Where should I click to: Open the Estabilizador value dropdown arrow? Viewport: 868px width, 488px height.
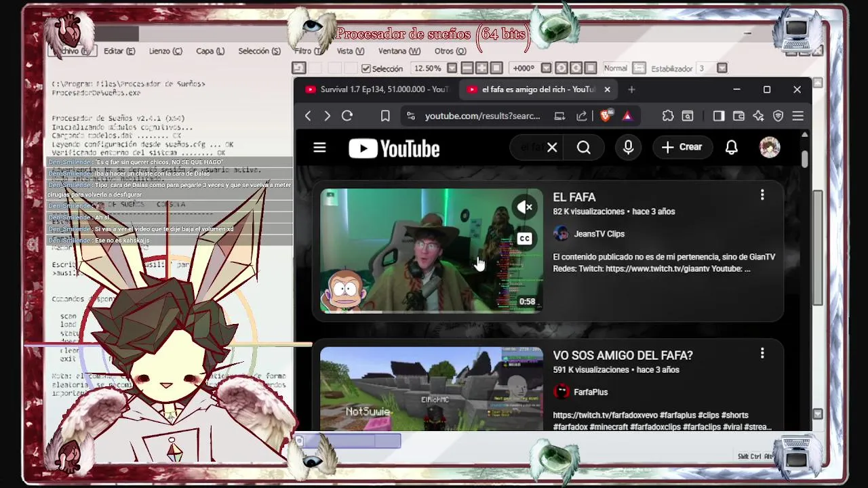pyautogui.click(x=722, y=68)
